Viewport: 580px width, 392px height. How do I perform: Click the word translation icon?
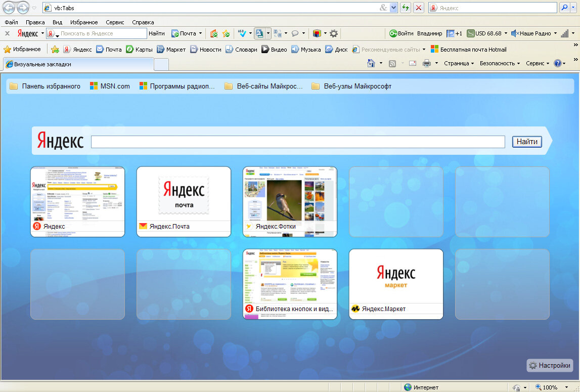(x=278, y=33)
